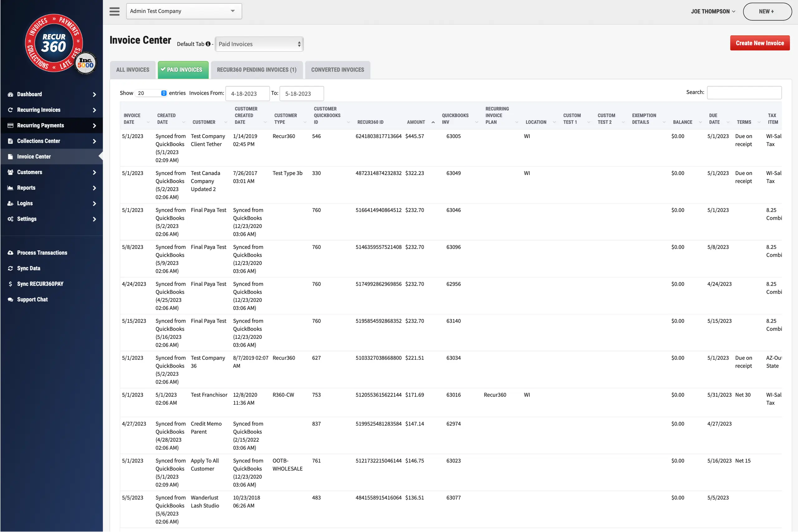Switch to Converted Invoices tab

338,70
